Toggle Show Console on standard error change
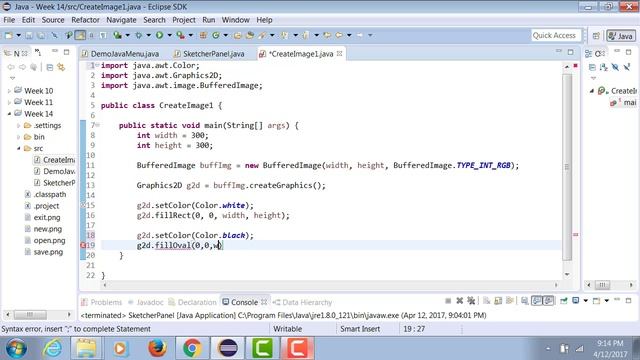The height and width of the screenshot is (360, 640). (549, 301)
